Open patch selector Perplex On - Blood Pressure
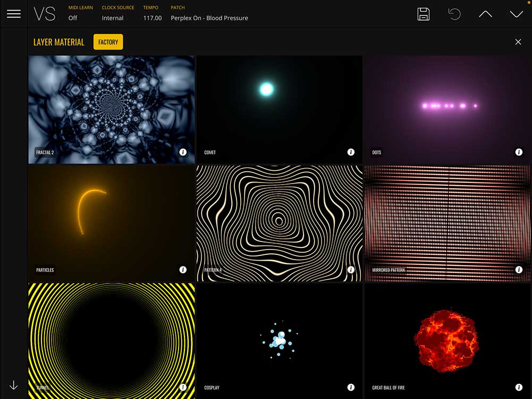 tap(209, 18)
